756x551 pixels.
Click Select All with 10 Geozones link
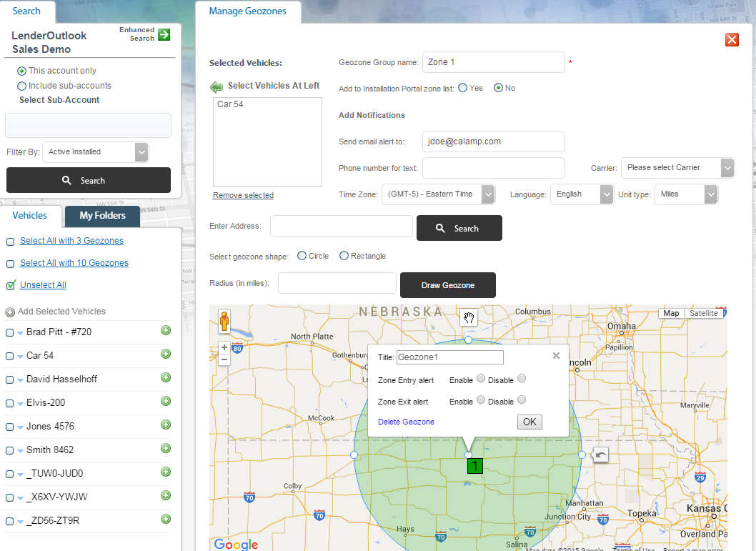(x=74, y=263)
